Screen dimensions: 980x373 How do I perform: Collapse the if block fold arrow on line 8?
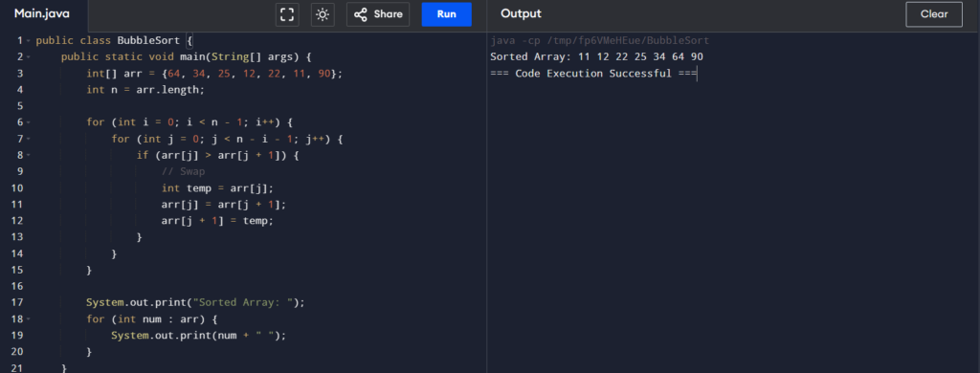coord(29,155)
